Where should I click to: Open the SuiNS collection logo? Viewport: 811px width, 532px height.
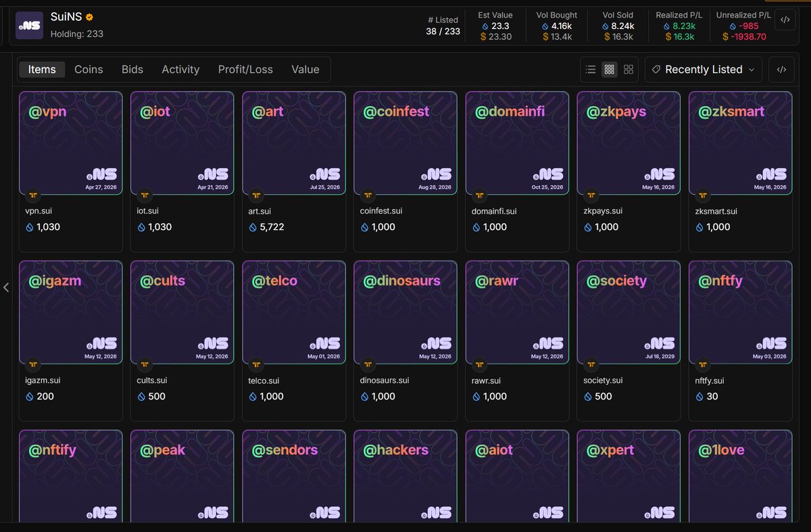[29, 25]
